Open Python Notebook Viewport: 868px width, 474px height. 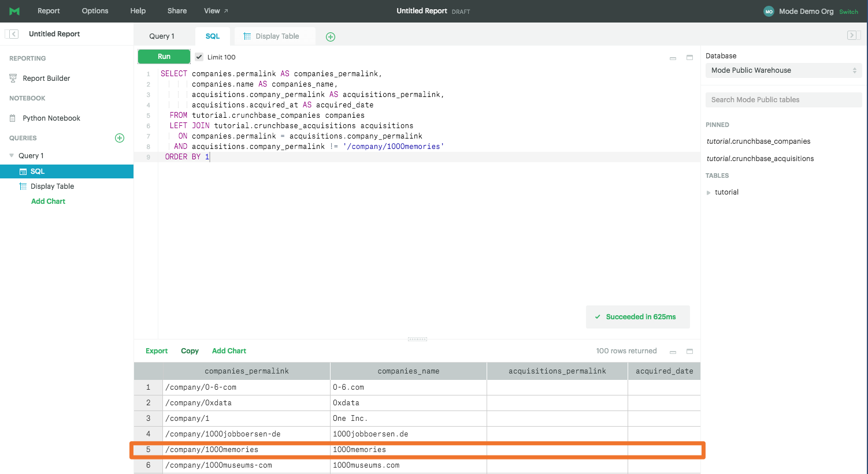[x=51, y=118]
